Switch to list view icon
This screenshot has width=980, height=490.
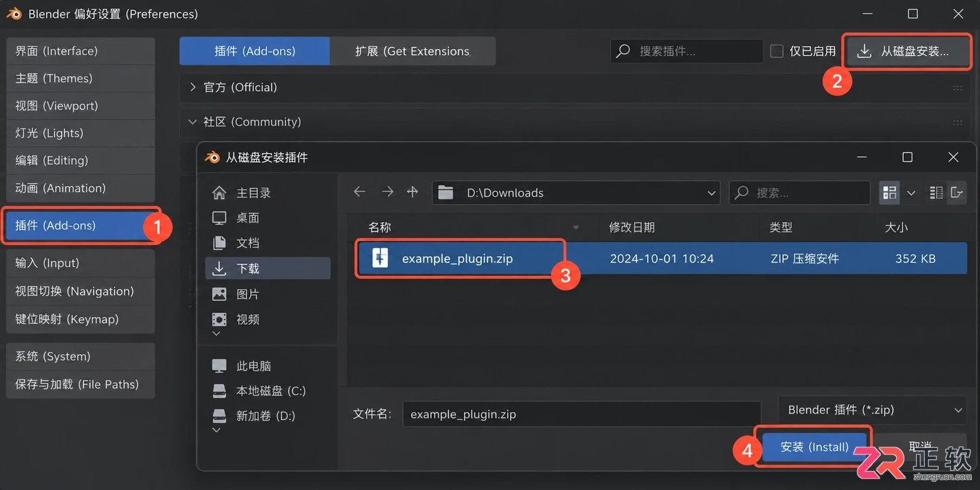tap(936, 193)
